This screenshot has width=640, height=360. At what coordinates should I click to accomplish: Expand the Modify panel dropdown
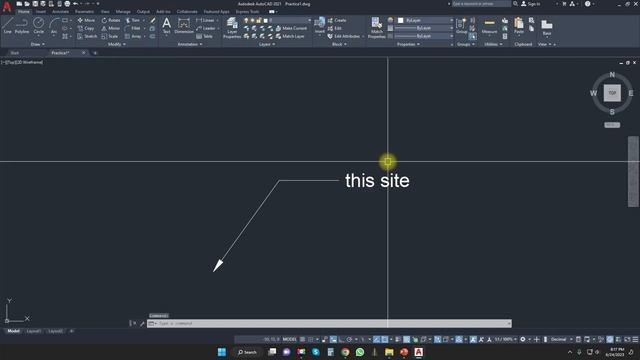(117, 44)
